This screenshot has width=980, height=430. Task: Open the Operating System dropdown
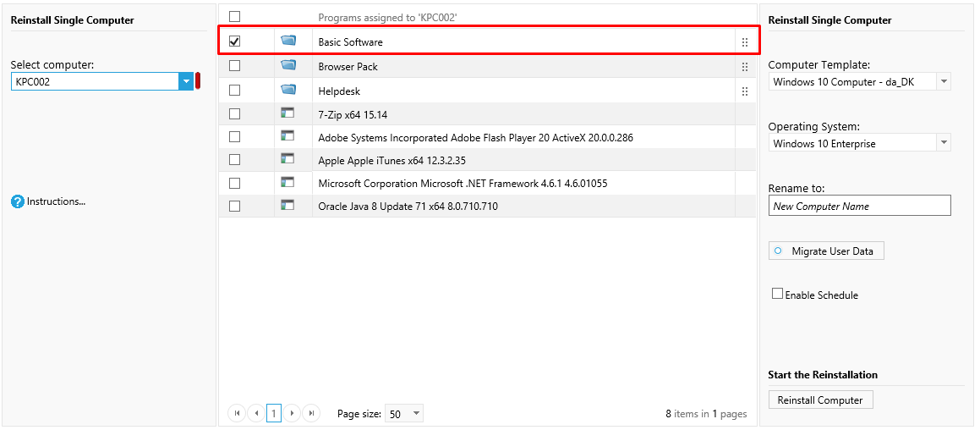tap(944, 144)
